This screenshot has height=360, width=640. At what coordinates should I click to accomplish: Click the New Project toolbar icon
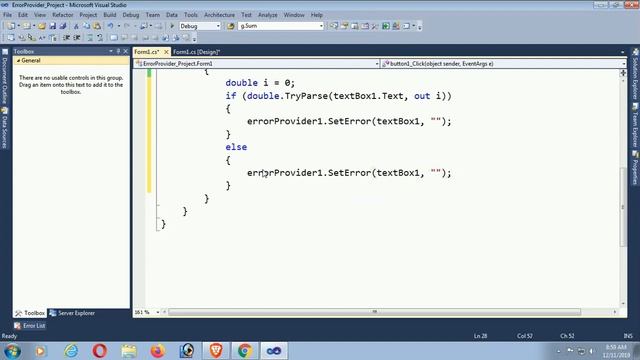11,26
